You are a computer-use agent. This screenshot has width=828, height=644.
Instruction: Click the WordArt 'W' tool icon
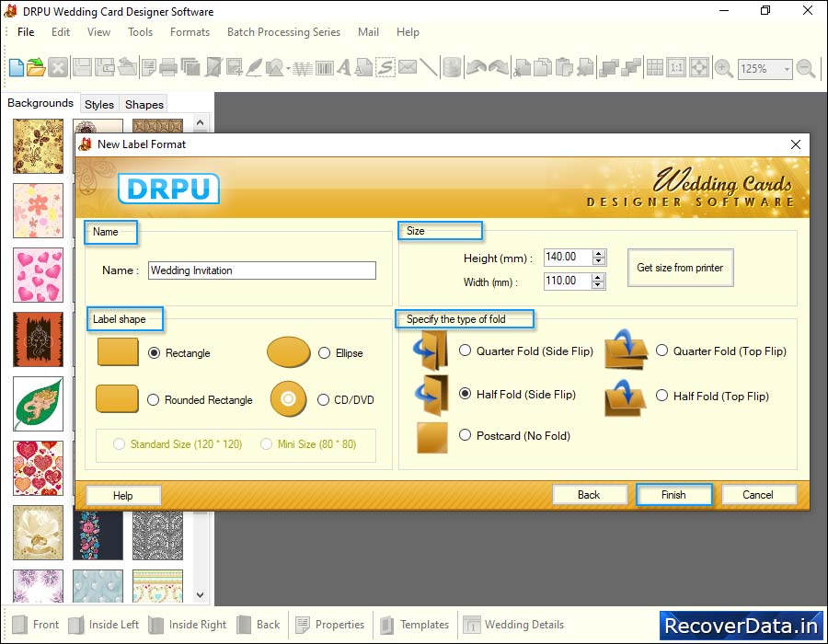click(303, 69)
